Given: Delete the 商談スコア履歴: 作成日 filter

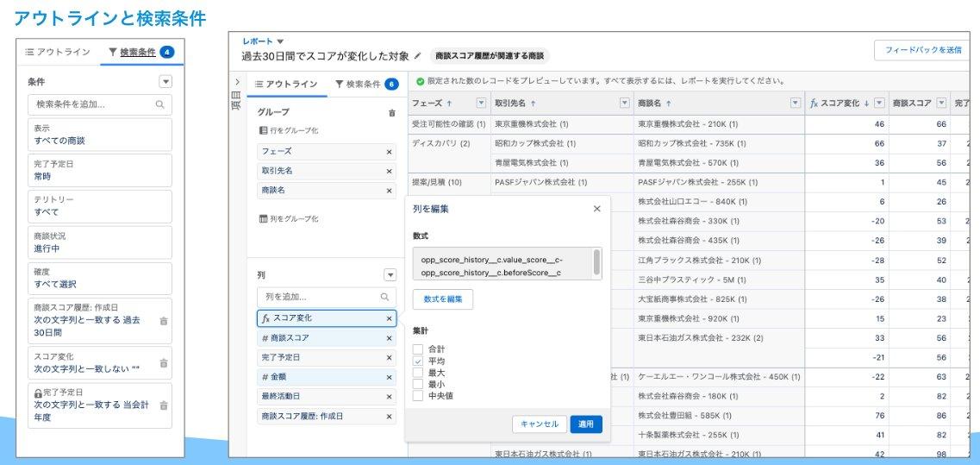Looking at the screenshot, I should click(x=164, y=320).
